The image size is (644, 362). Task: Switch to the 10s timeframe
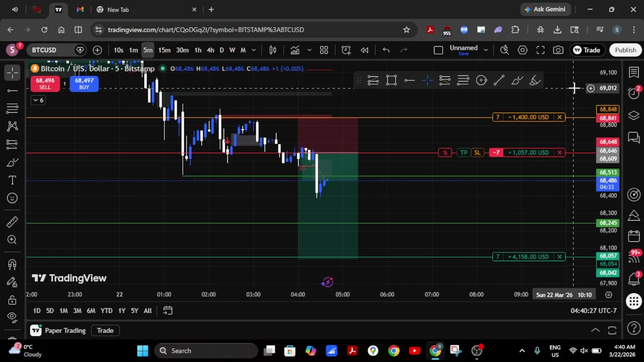pos(118,50)
